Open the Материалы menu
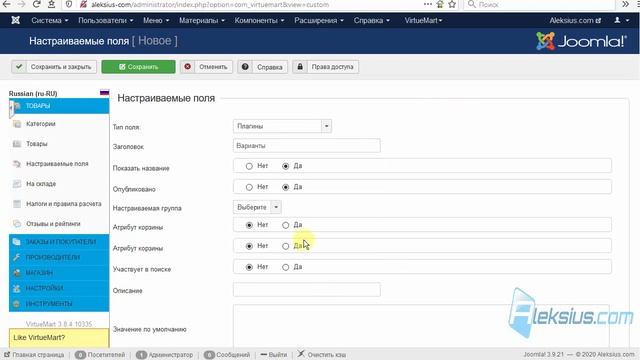This screenshot has width=640, height=360. pyautogui.click(x=202, y=20)
